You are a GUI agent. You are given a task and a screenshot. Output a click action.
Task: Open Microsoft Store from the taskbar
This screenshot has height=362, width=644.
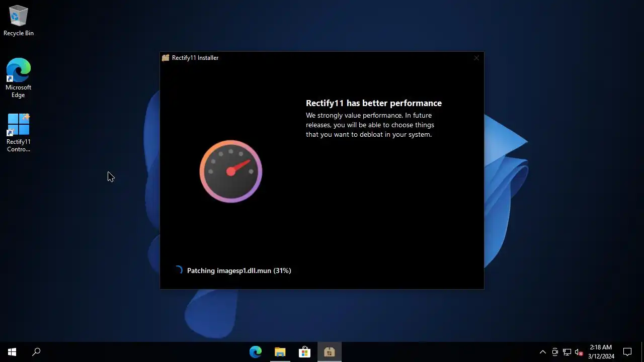(x=305, y=352)
